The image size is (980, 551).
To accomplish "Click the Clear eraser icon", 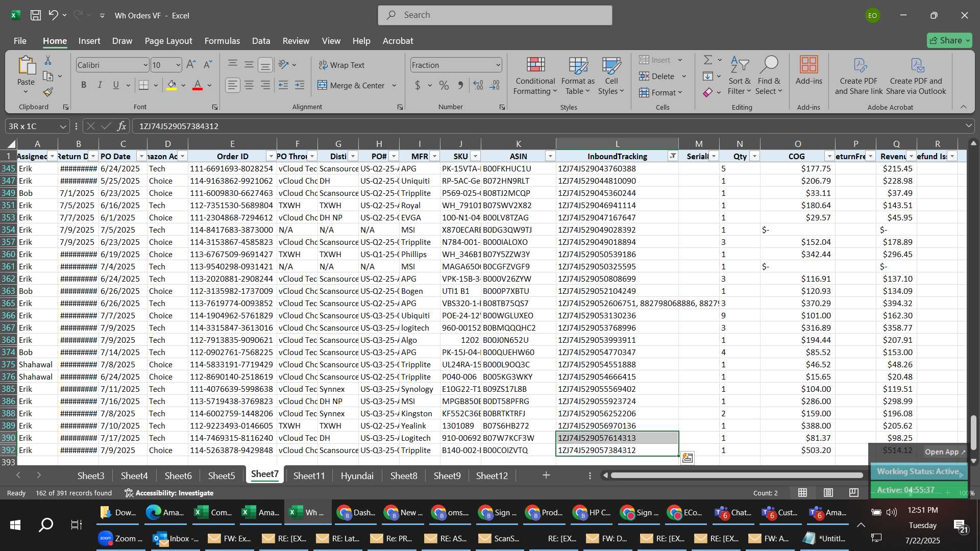I will point(708,92).
